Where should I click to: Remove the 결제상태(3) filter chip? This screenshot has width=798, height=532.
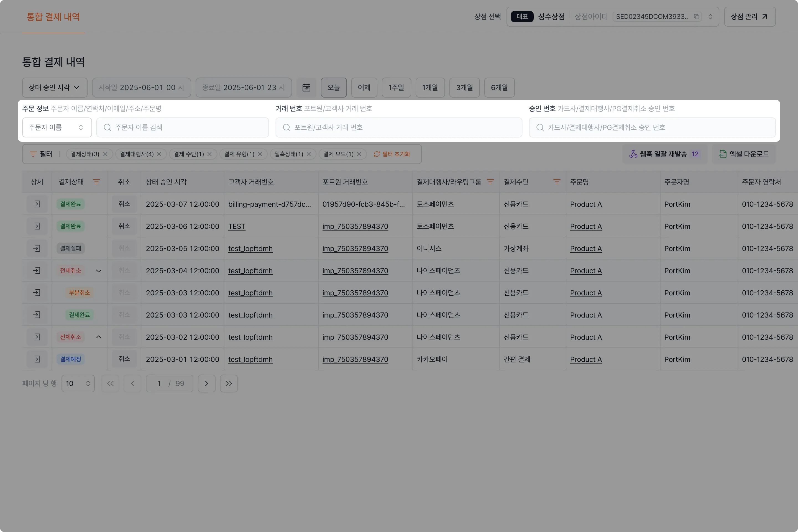pos(106,154)
